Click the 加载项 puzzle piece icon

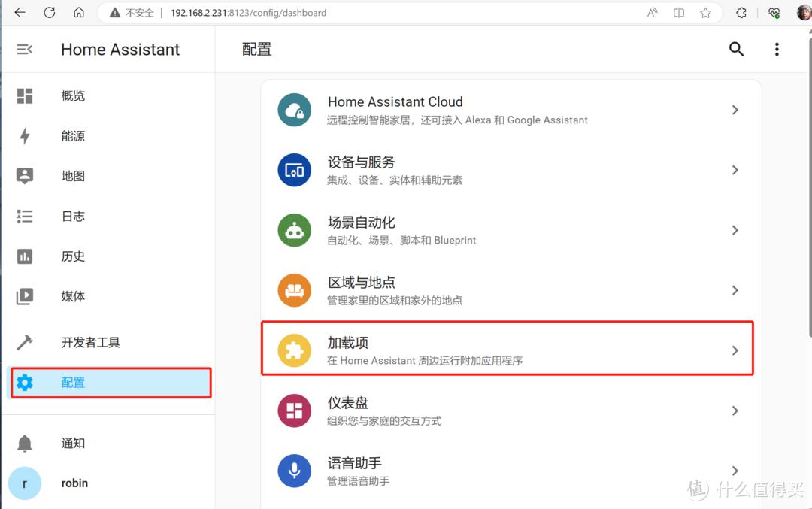[x=294, y=348]
